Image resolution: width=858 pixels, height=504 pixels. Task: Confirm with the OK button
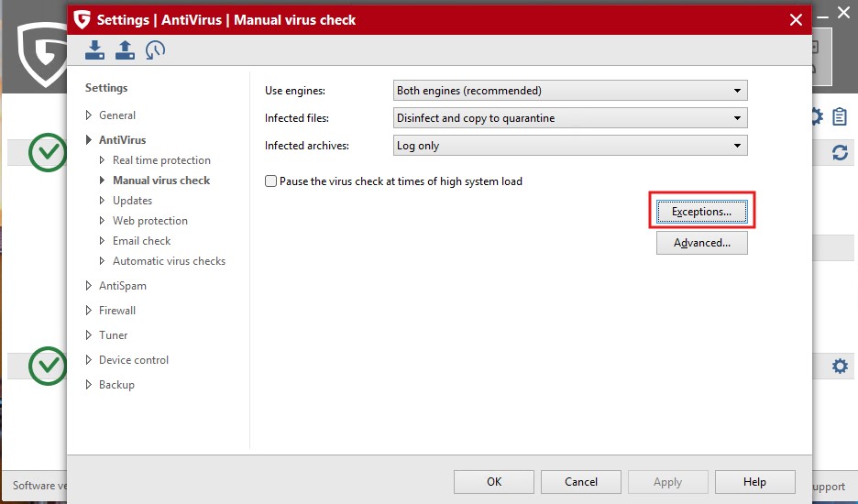[x=493, y=482]
